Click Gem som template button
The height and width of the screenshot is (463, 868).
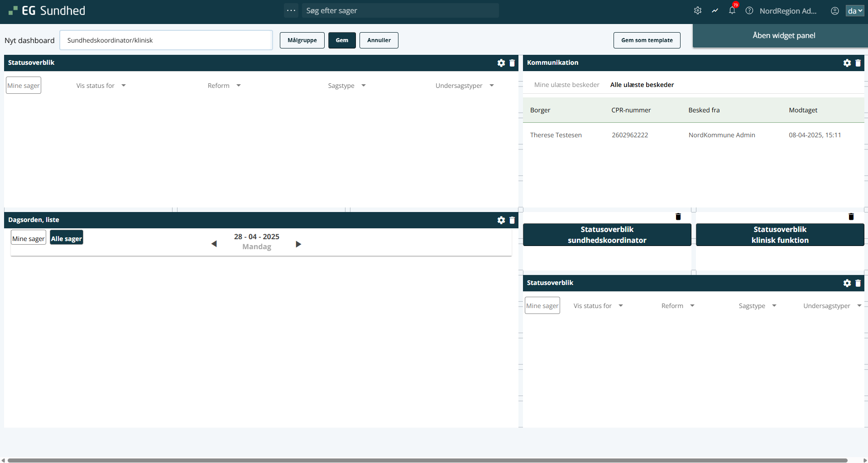[x=647, y=40]
